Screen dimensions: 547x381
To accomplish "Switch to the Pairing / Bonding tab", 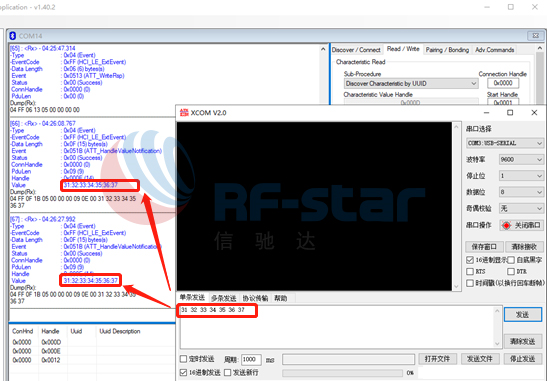I will [447, 50].
